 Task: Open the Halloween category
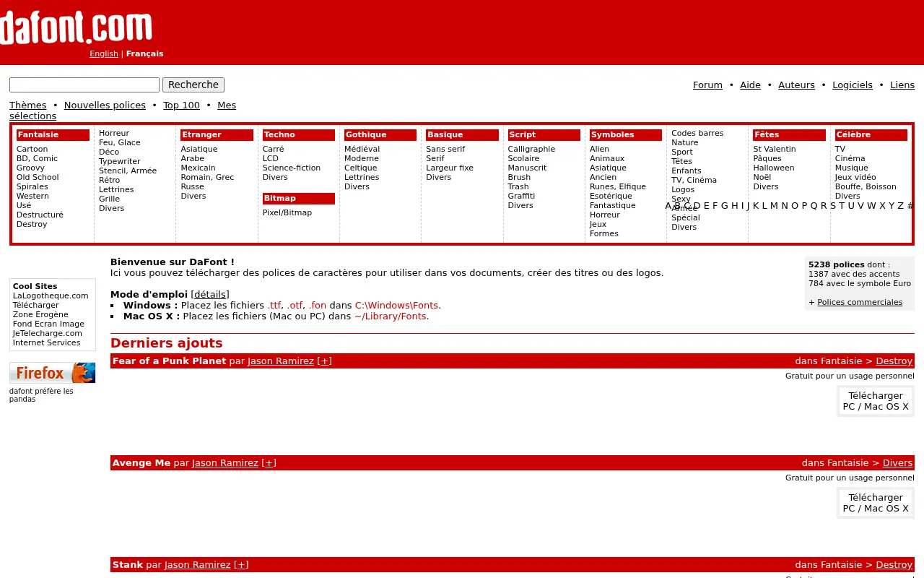click(x=774, y=168)
